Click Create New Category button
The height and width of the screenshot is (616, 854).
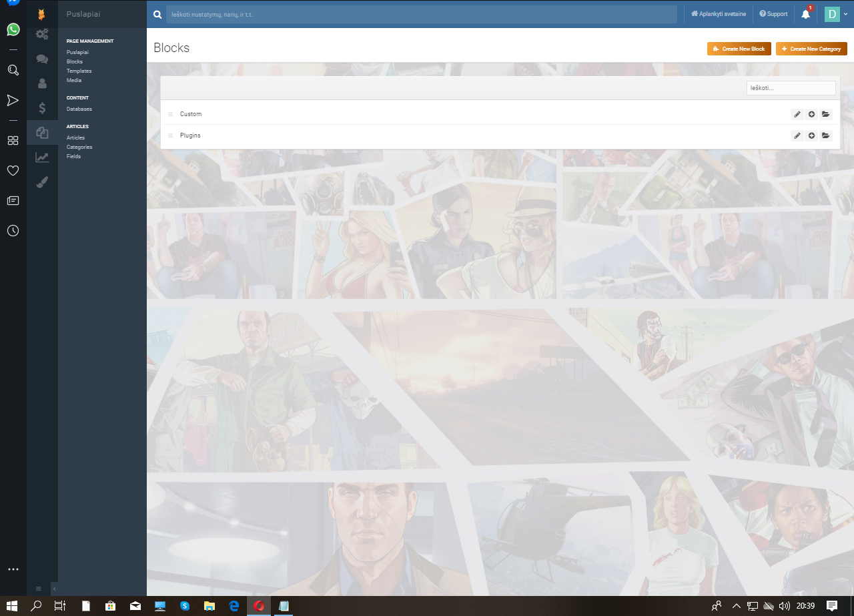811,49
